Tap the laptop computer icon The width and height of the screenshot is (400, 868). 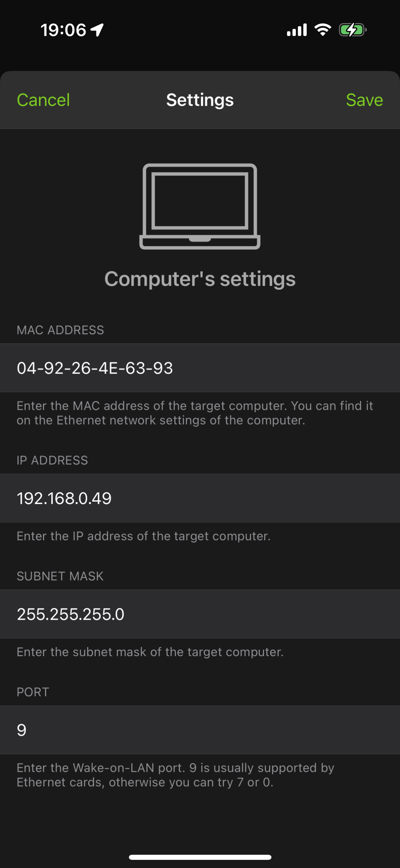point(200,206)
